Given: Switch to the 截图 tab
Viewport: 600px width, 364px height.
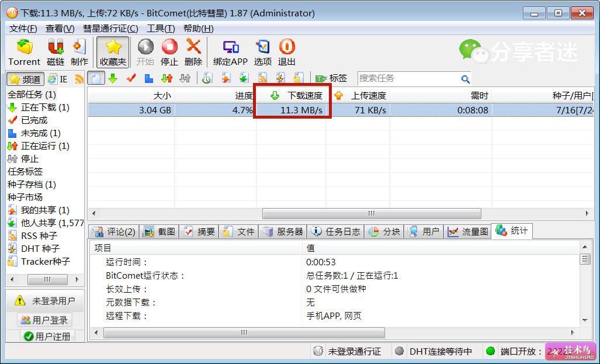Looking at the screenshot, I should click(x=159, y=231).
